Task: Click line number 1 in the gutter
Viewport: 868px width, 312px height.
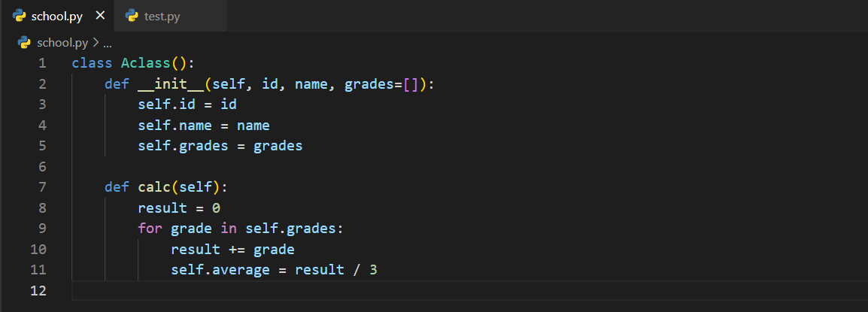Action: point(42,63)
